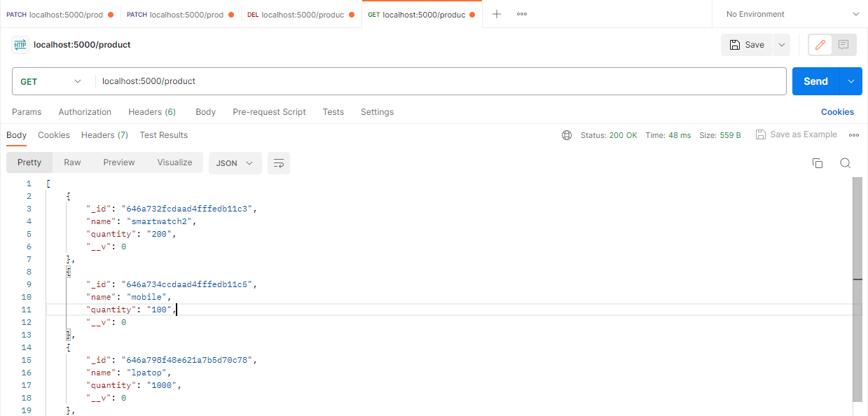Copy the response body using the copy icon
The width and height of the screenshot is (868, 416).
click(x=817, y=162)
